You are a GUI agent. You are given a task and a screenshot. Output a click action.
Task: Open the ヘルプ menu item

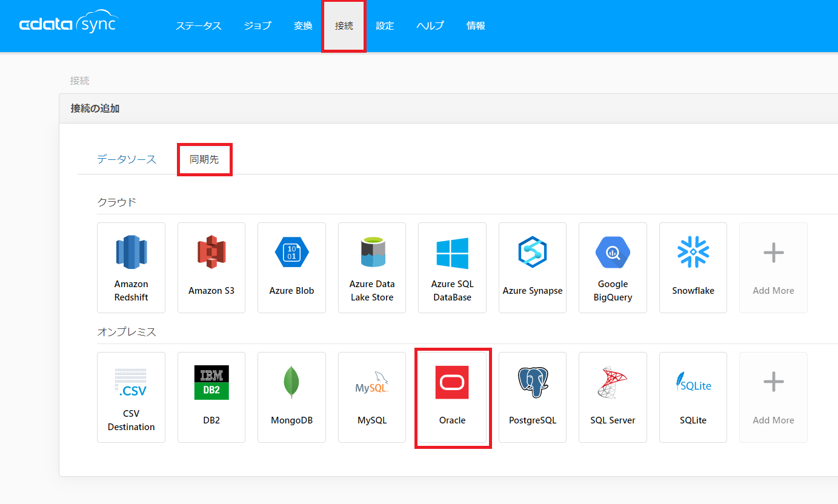pyautogui.click(x=430, y=26)
